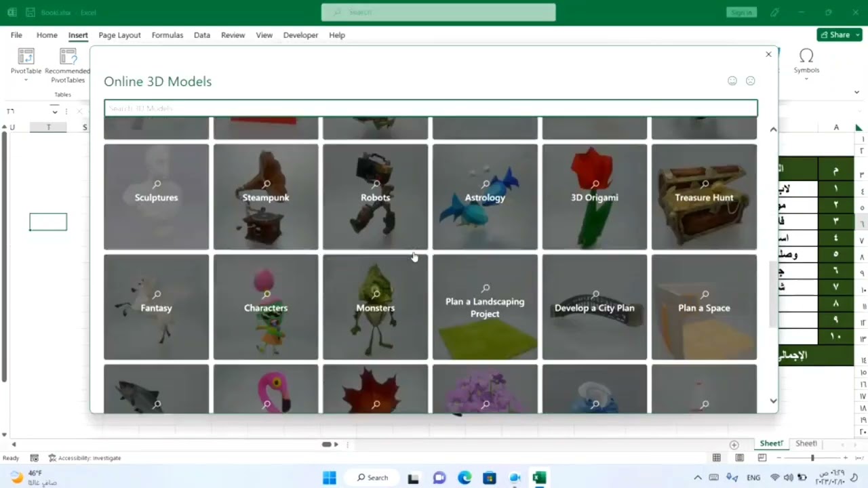The width and height of the screenshot is (868, 488).
Task: Open the Developer tab
Action: pos(300,35)
